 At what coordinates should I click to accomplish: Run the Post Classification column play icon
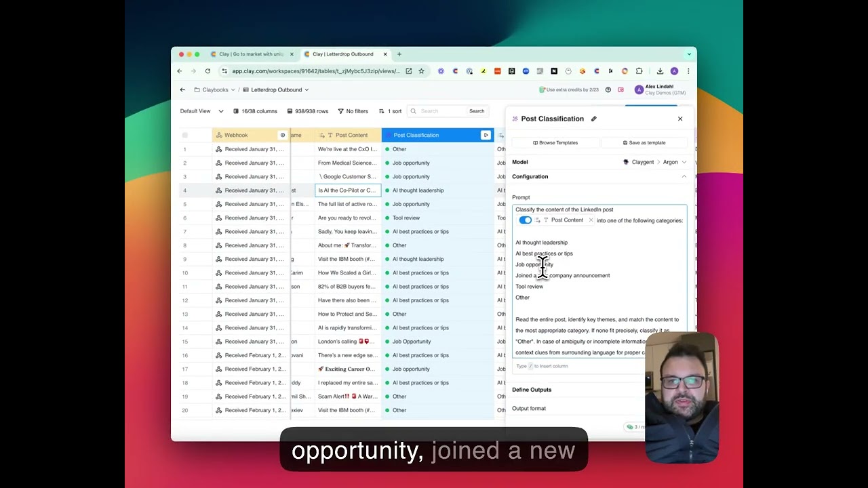[x=486, y=136]
